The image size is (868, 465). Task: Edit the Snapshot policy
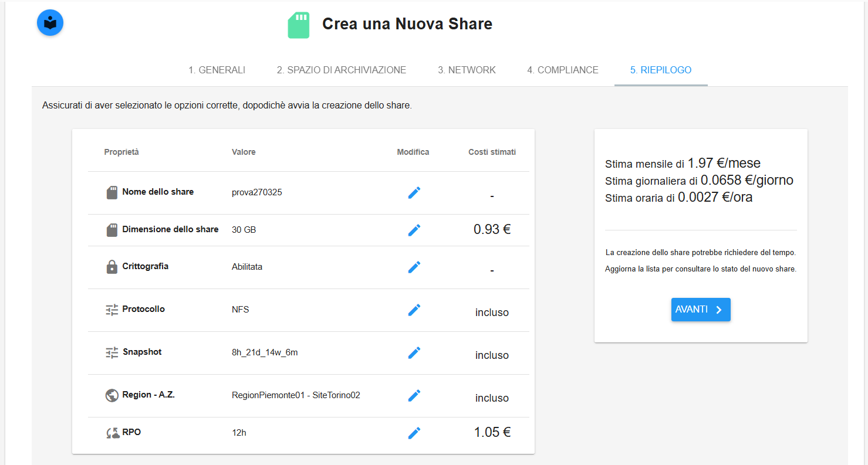414,352
